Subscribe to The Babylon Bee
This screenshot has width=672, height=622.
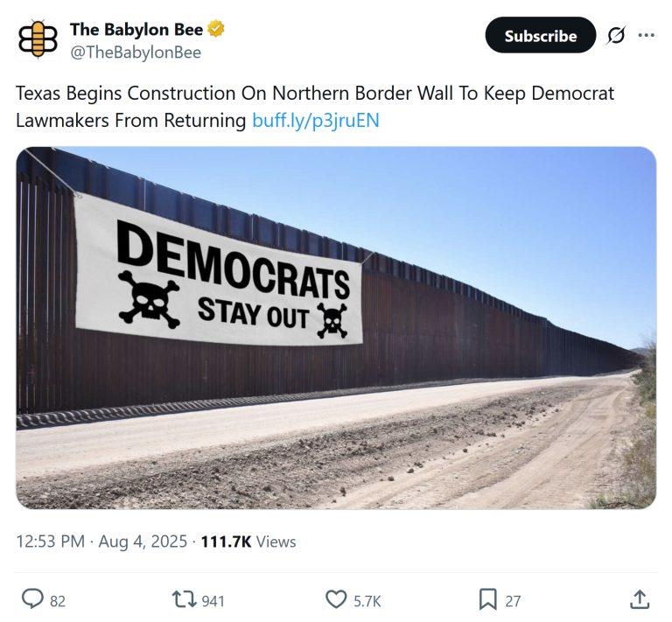[x=540, y=35]
